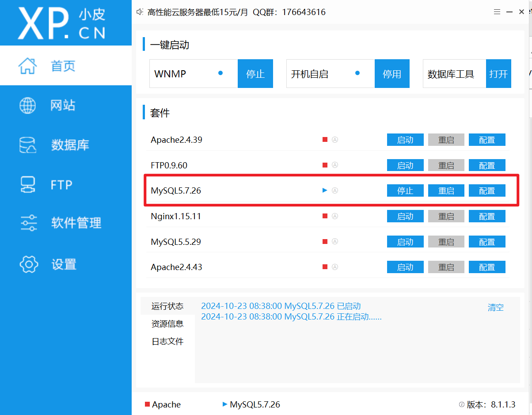Open the 首页 home icon in sidebar
The image size is (532, 415).
[x=28, y=66]
